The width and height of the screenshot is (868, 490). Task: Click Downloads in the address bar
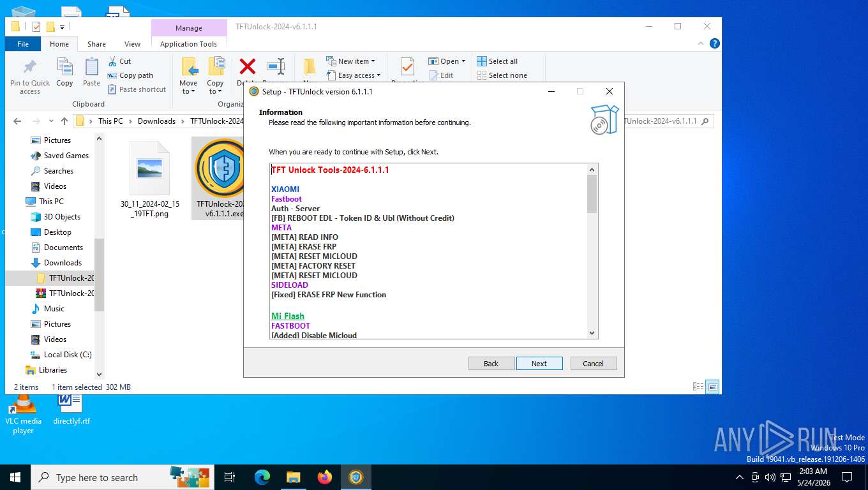(x=156, y=121)
